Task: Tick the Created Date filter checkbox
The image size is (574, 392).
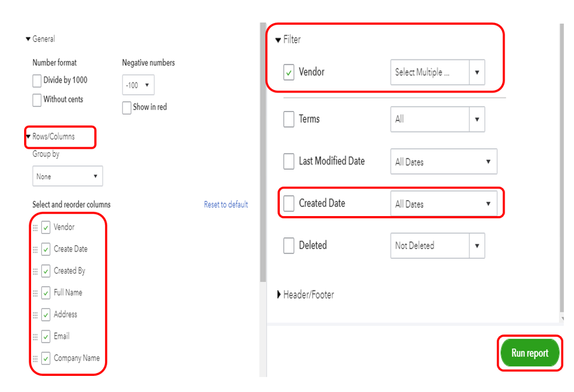Action: 289,203
